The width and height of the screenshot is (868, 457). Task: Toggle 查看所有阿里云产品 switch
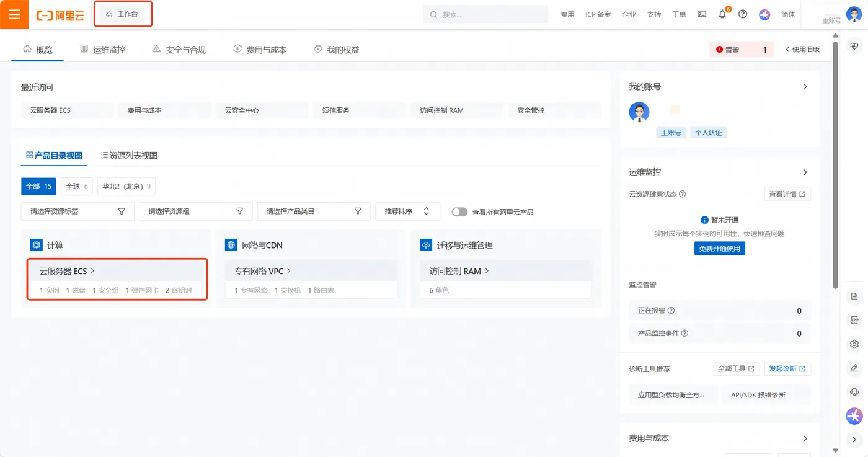pyautogui.click(x=459, y=211)
